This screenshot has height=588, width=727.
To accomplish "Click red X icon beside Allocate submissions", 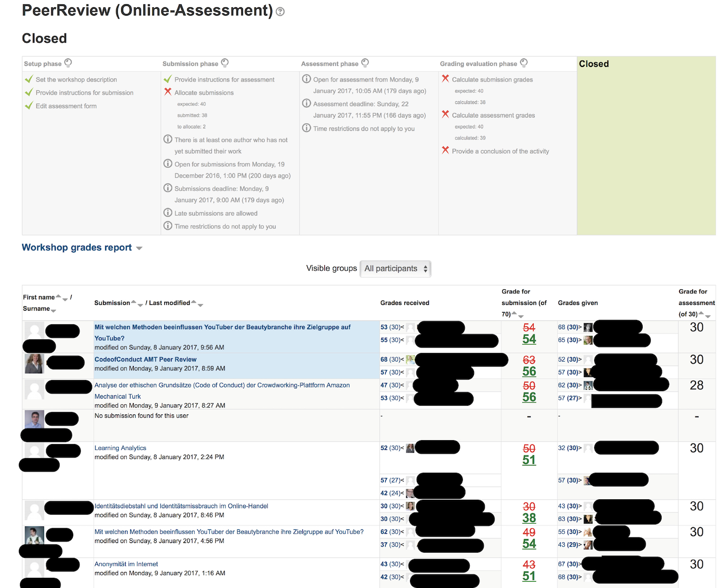I will (168, 91).
